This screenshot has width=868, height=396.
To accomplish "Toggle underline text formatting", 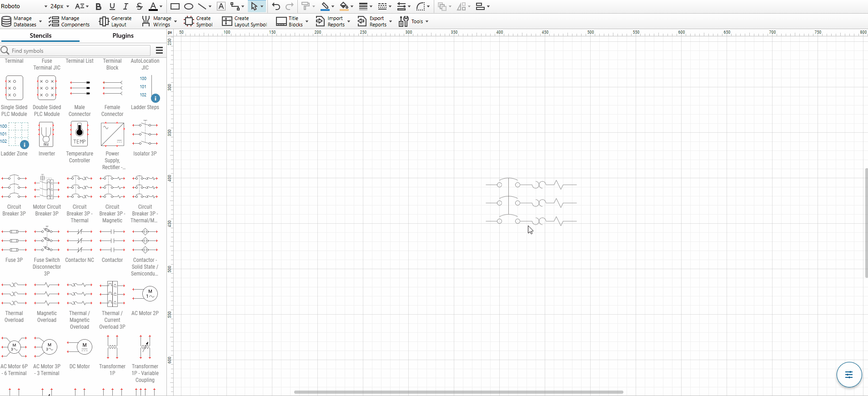I will click(x=112, y=6).
